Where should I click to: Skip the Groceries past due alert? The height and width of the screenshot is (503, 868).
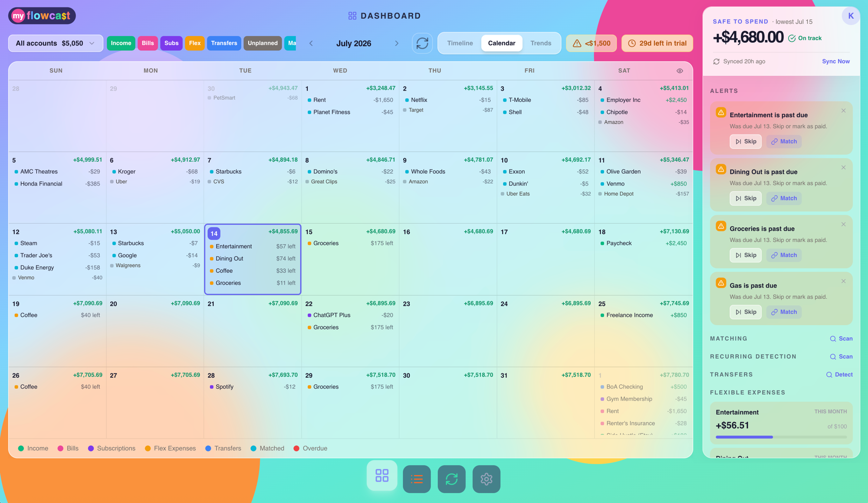[x=746, y=255]
